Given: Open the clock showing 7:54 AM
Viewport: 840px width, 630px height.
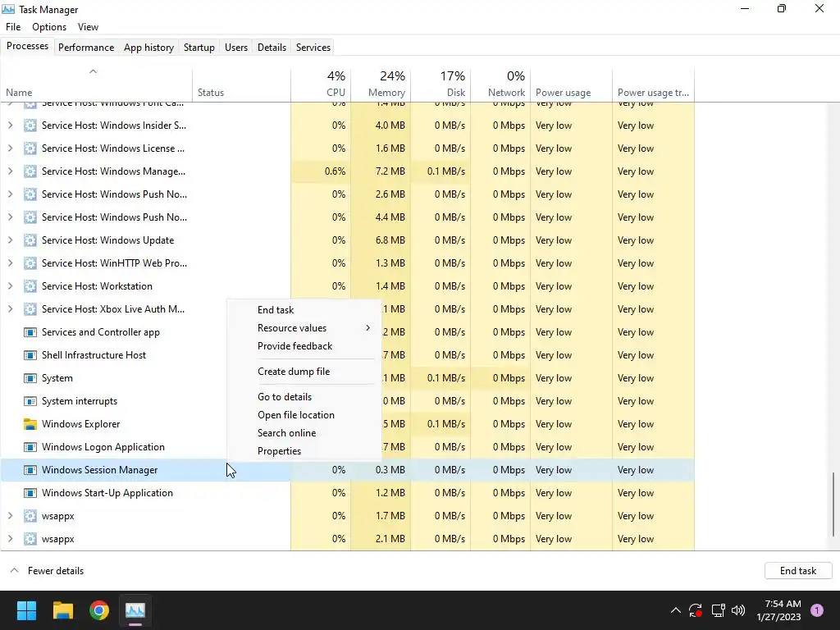Looking at the screenshot, I should pos(779,610).
